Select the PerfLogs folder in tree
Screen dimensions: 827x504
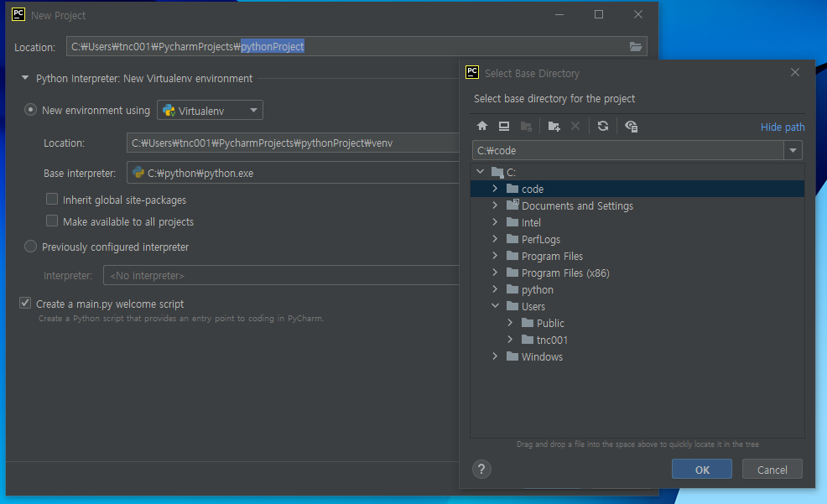541,239
